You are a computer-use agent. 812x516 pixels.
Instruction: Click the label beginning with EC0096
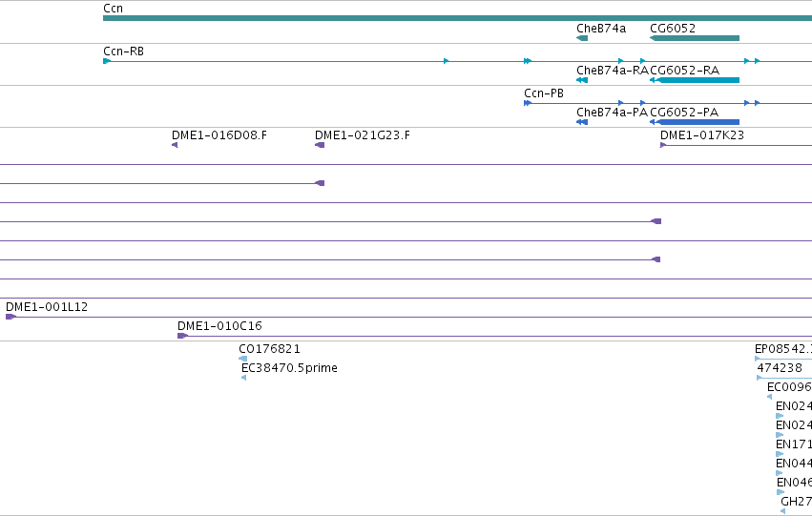789,387
